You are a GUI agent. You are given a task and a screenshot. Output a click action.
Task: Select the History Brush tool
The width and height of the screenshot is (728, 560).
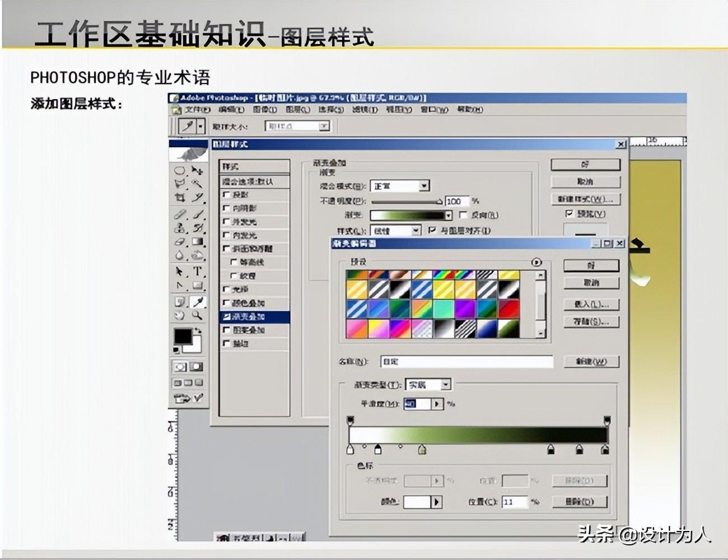pyautogui.click(x=197, y=228)
